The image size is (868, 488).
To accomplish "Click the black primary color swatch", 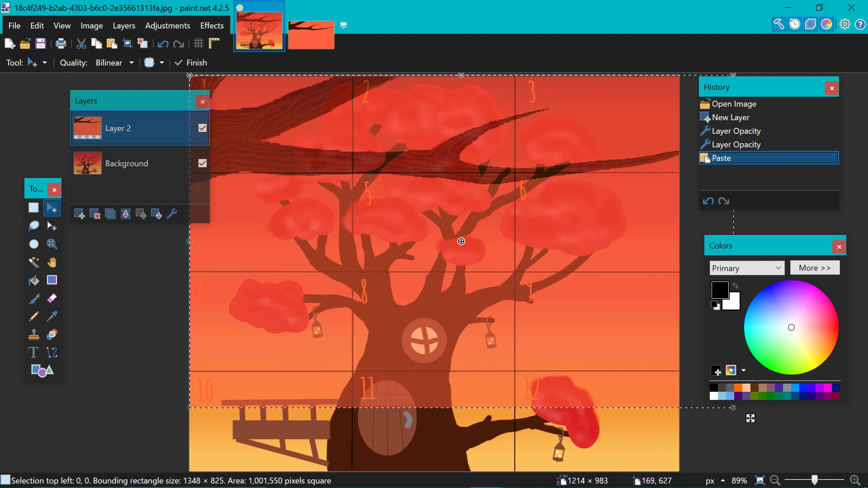I will pos(719,290).
